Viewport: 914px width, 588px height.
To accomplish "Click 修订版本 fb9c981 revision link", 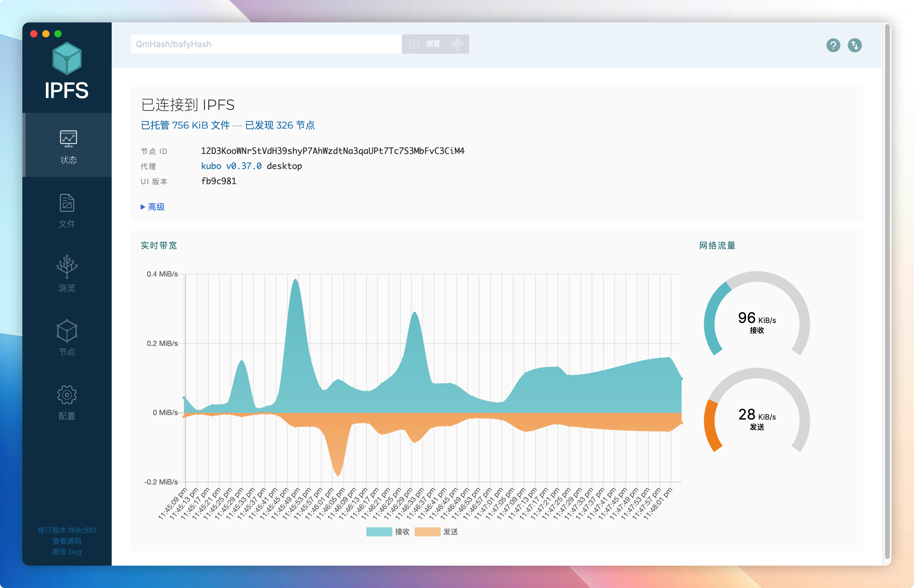I will pyautogui.click(x=67, y=530).
